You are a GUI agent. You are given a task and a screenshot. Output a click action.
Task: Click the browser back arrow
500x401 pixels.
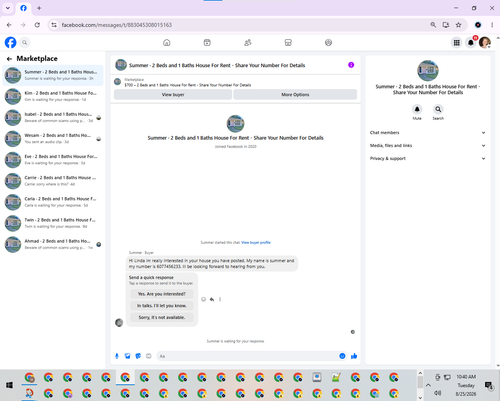[9, 25]
